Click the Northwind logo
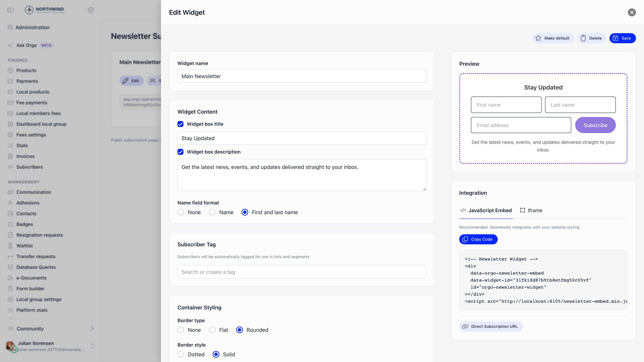Screen dimensions: 644x362 coord(44,10)
